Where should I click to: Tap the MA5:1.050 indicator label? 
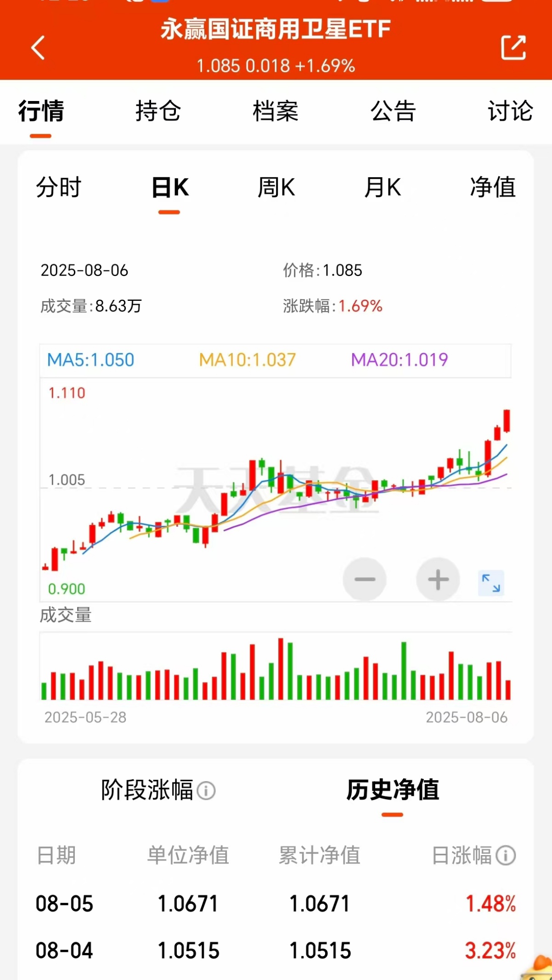click(x=90, y=360)
